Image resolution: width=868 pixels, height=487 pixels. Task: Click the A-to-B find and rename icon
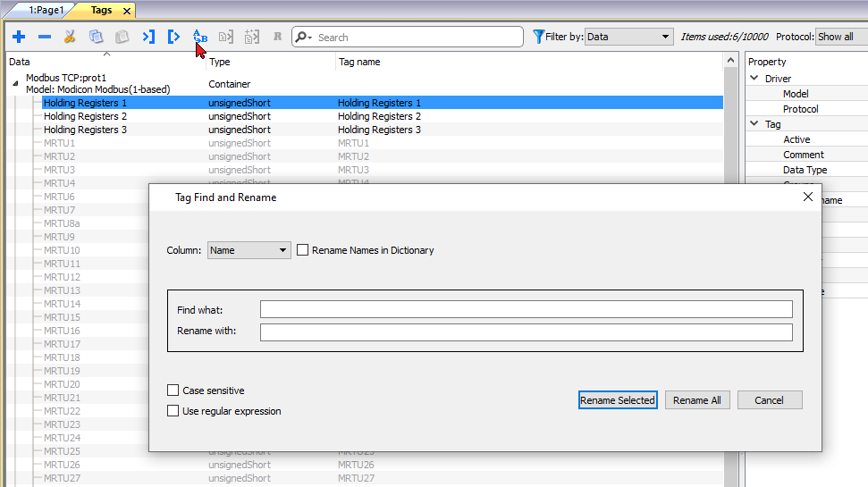(200, 37)
